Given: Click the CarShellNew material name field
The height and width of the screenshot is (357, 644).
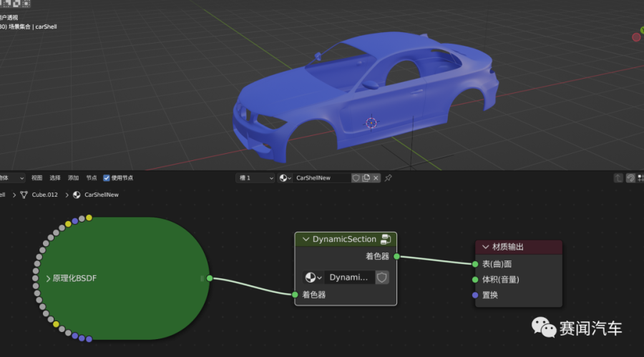Looking at the screenshot, I should coord(322,178).
